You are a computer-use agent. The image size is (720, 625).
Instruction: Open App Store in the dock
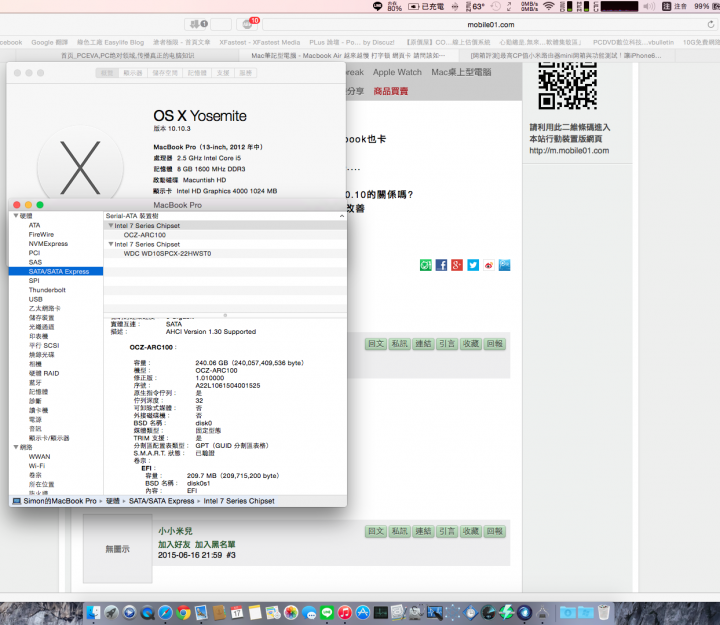[x=363, y=612]
